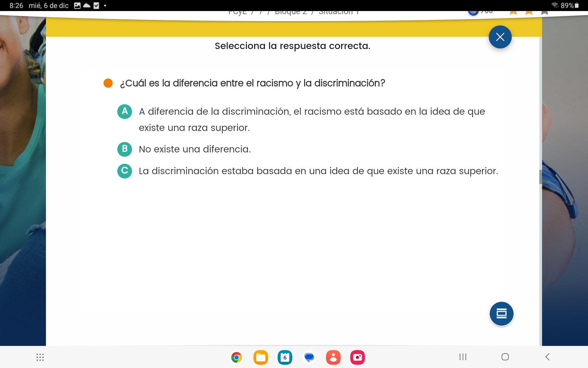Image resolution: width=588 pixels, height=368 pixels.
Task: Open the yellow Files app icon
Action: 261,357
